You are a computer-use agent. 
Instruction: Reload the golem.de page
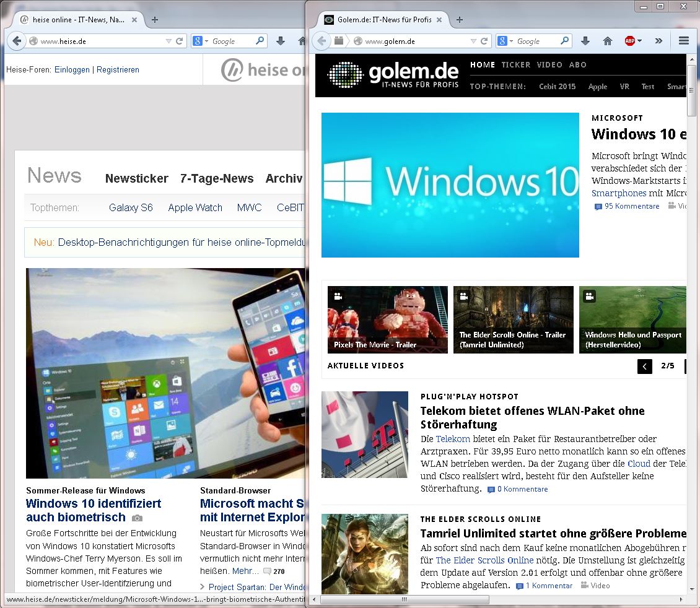pos(484,41)
